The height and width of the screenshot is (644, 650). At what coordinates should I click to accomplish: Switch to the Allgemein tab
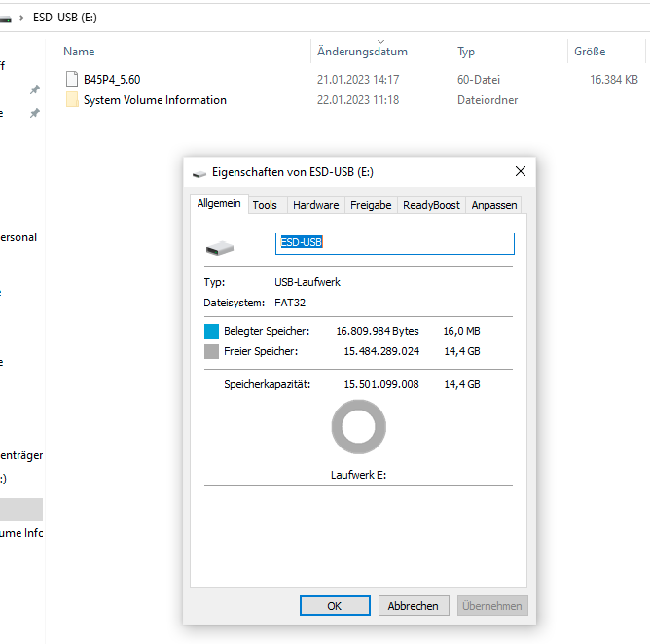[x=219, y=203]
